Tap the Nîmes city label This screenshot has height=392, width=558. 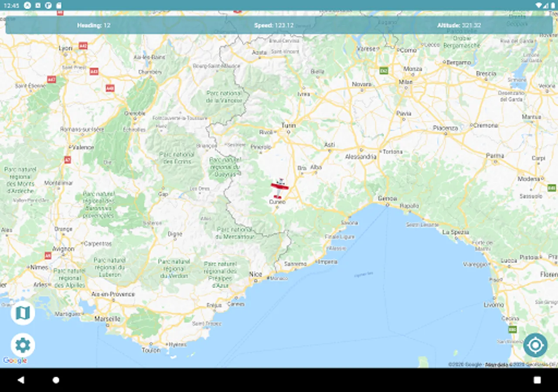click(39, 267)
